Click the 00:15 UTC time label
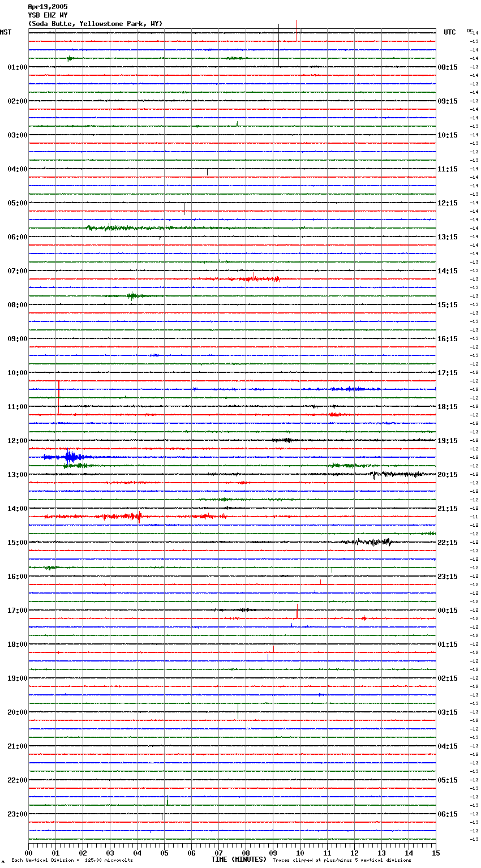Viewport: 481px width, 868px height. click(x=448, y=611)
